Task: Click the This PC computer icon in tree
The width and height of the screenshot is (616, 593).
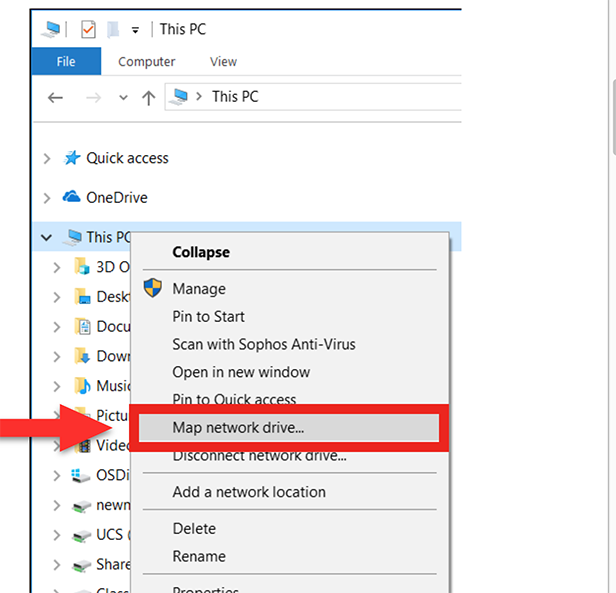Action: [73, 237]
